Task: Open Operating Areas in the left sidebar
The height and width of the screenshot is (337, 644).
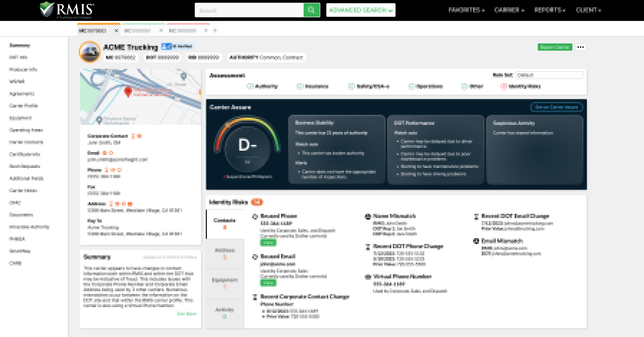Action: coord(26,130)
